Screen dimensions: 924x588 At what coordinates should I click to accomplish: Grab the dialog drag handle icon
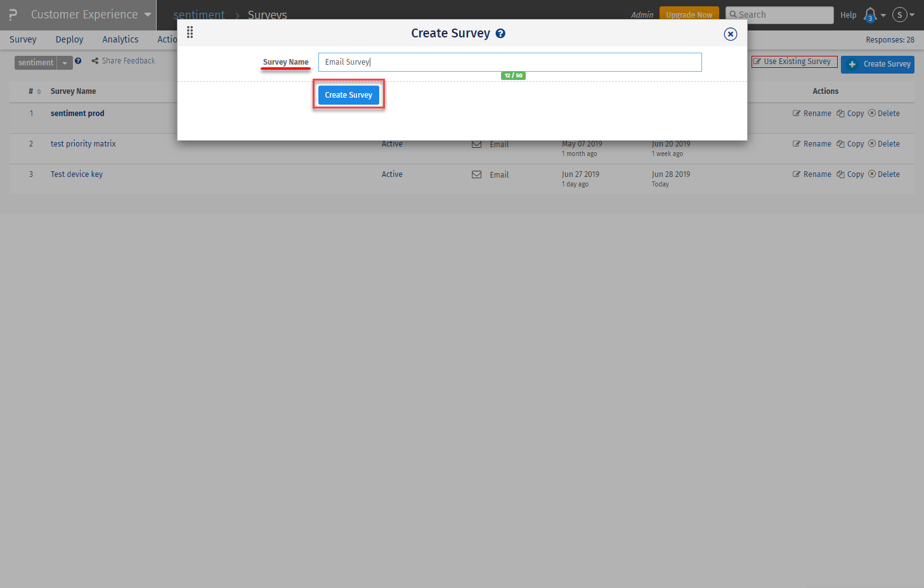(190, 32)
